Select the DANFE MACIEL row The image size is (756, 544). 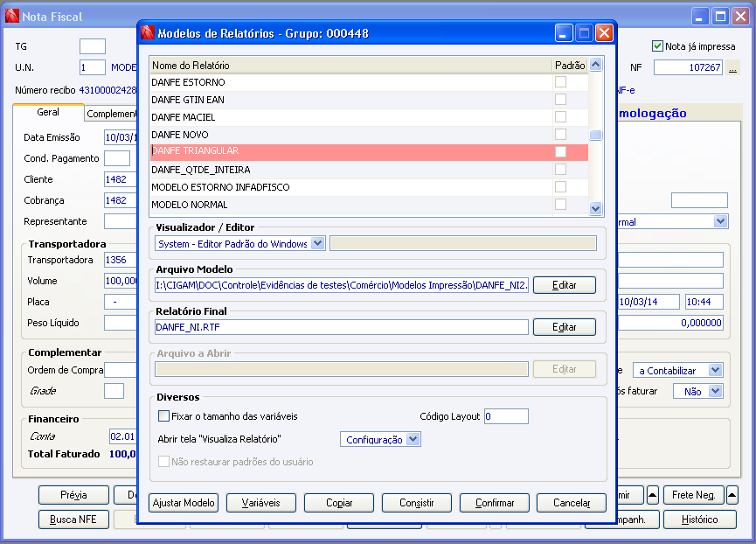click(369, 116)
